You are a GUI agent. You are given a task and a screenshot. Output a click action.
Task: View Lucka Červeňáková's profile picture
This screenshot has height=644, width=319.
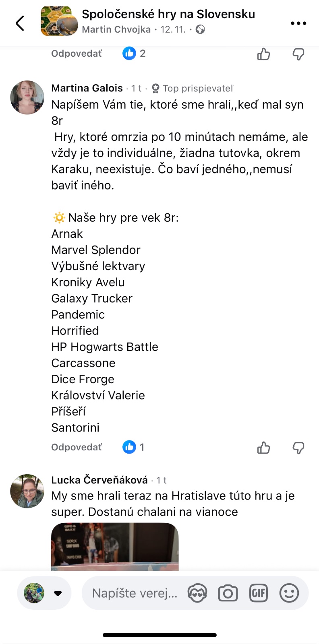point(27,491)
